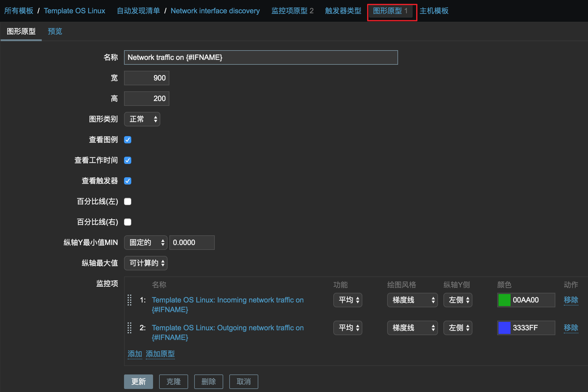Click the graph name input field
This screenshot has width=588, height=392.
coord(261,57)
